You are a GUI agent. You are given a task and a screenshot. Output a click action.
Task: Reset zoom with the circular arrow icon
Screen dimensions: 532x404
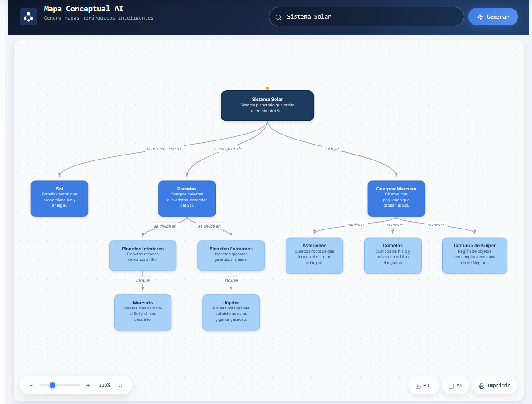point(120,385)
